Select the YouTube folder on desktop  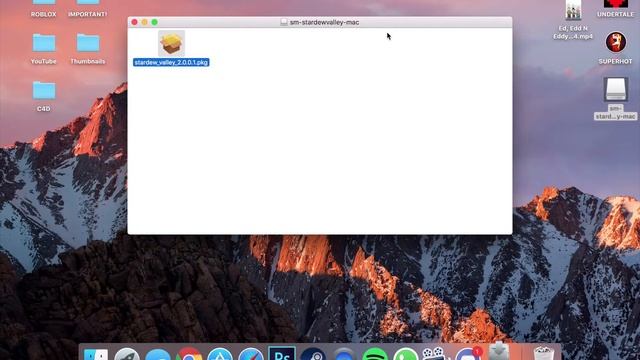[x=44, y=43]
